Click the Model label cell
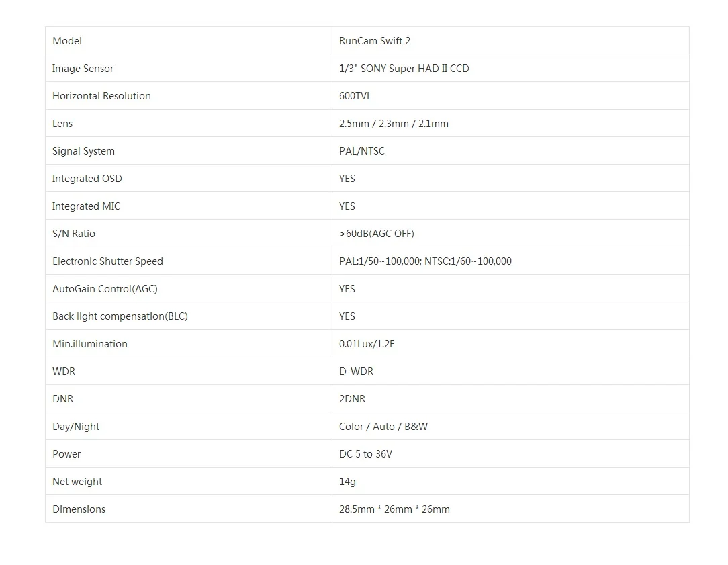Viewport: 728px width, 565px height. pos(189,40)
